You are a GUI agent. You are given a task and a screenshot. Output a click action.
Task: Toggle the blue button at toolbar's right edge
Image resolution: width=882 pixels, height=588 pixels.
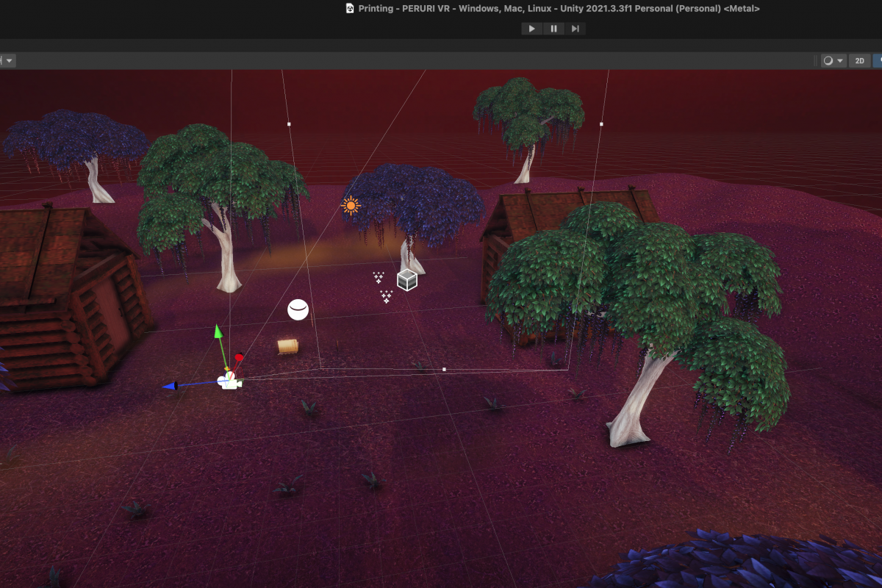pyautogui.click(x=877, y=61)
